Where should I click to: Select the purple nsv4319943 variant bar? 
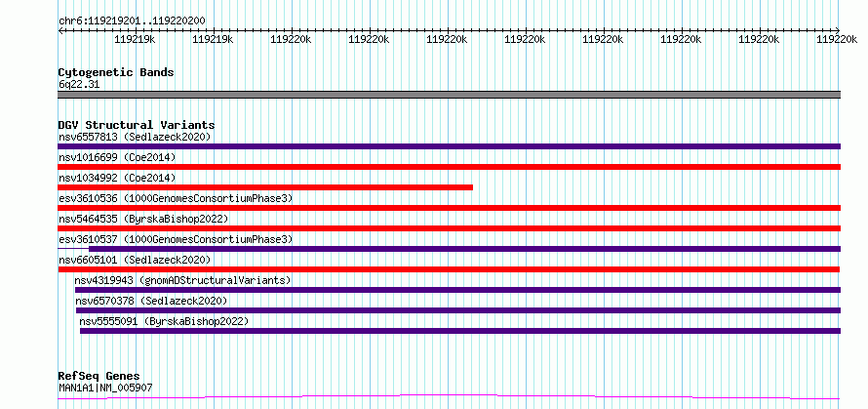point(457,290)
